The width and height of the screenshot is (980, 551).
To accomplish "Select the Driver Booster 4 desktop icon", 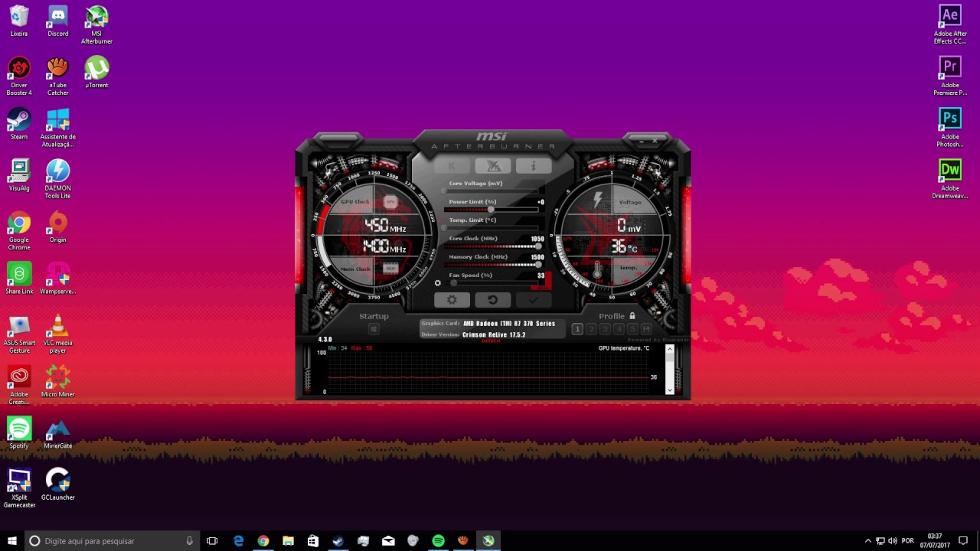I will (x=19, y=77).
